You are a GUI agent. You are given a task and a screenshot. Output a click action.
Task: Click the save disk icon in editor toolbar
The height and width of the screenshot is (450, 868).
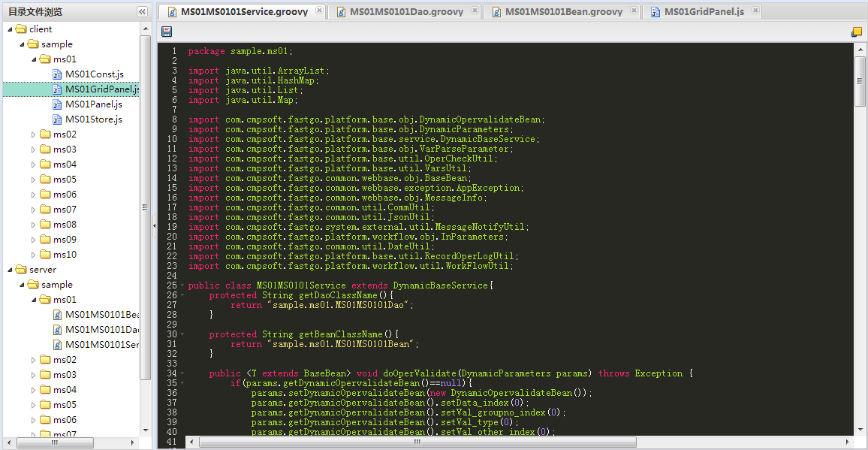click(x=166, y=32)
